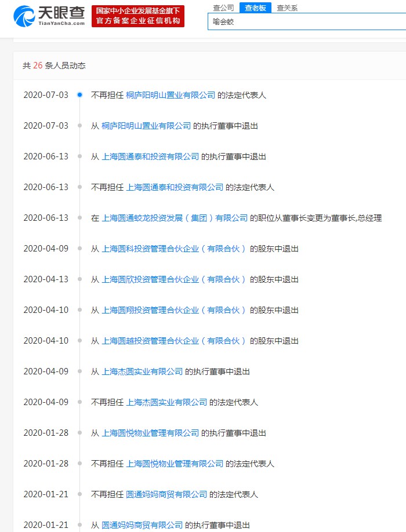The height and width of the screenshot is (532, 406).
Task: Open 上海圆通泰和投资有限公司 link in 法定代表人 row
Action: tap(175, 187)
